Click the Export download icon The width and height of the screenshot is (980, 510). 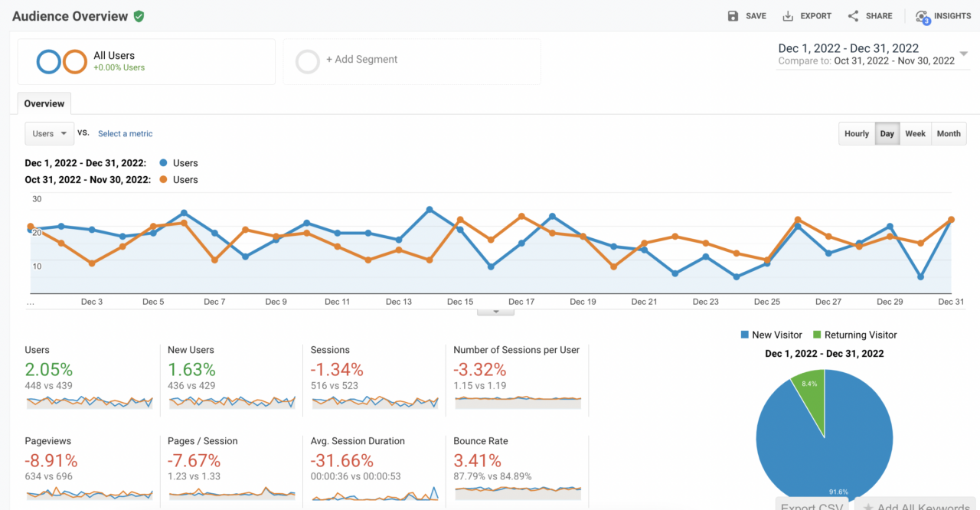788,16
